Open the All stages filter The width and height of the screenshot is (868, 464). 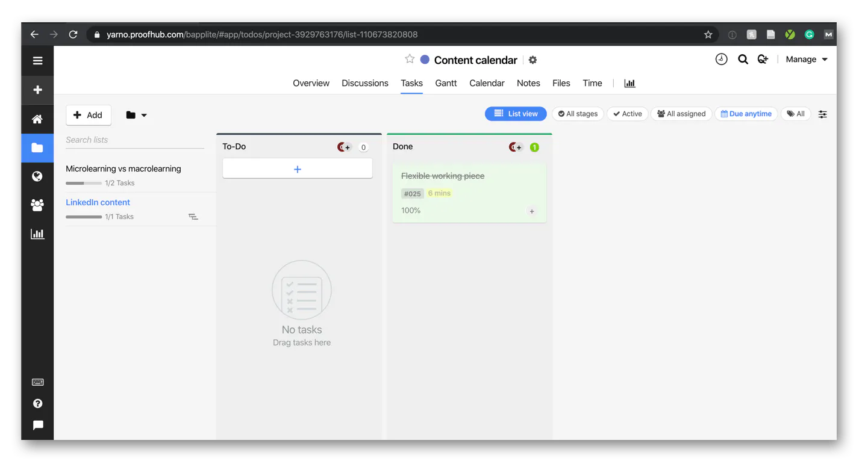pos(578,114)
